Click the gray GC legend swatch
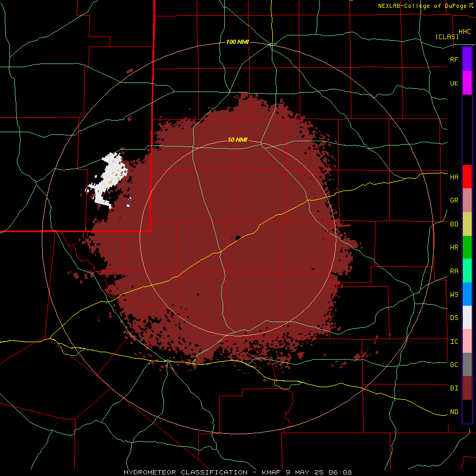The width and height of the screenshot is (476, 476). pyautogui.click(x=467, y=364)
